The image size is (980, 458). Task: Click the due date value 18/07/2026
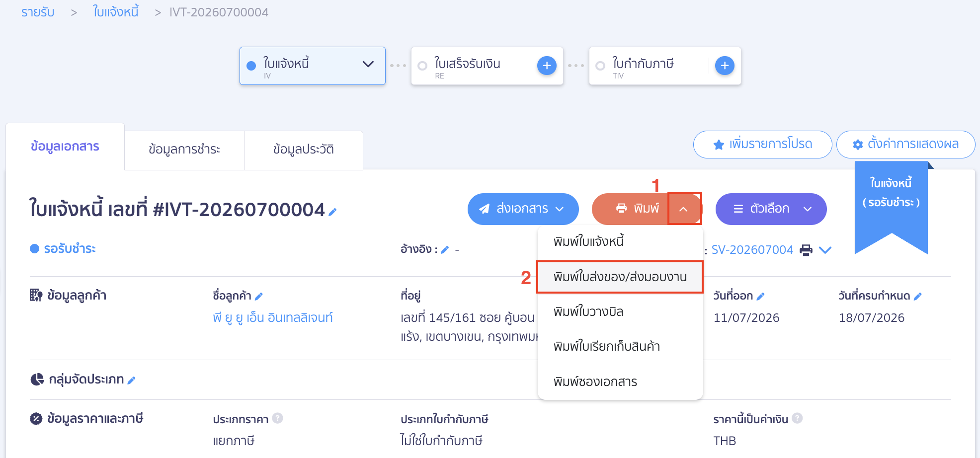(872, 318)
